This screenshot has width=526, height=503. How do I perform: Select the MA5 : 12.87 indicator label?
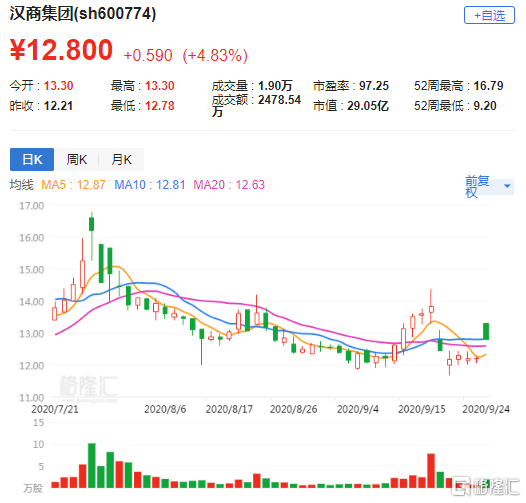point(73,185)
